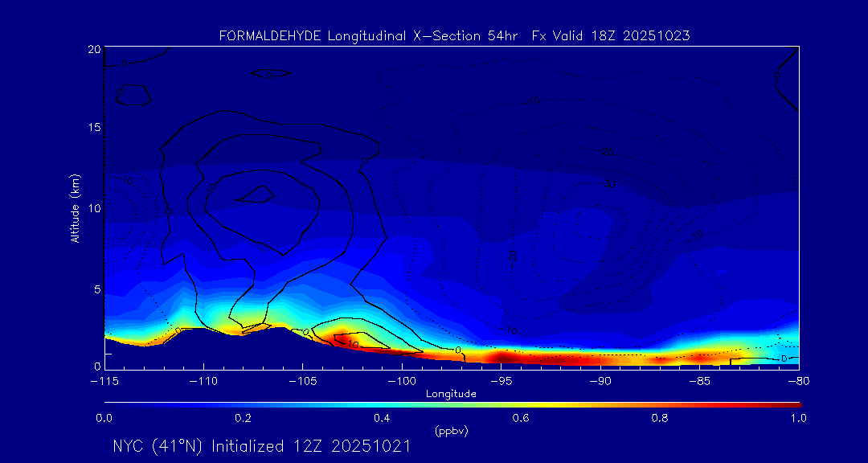Select the altitude axis tick label 20

(x=93, y=49)
